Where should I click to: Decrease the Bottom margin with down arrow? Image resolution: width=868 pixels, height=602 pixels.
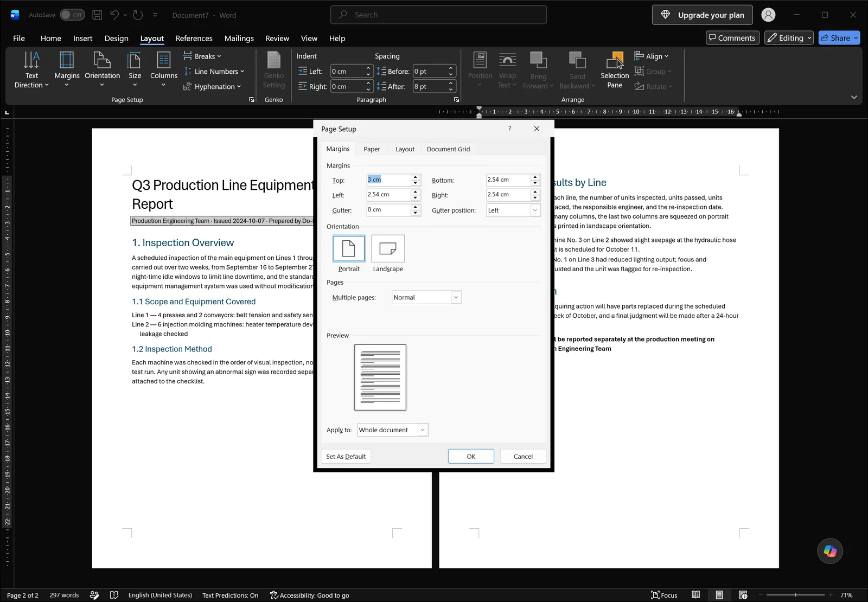535,183
